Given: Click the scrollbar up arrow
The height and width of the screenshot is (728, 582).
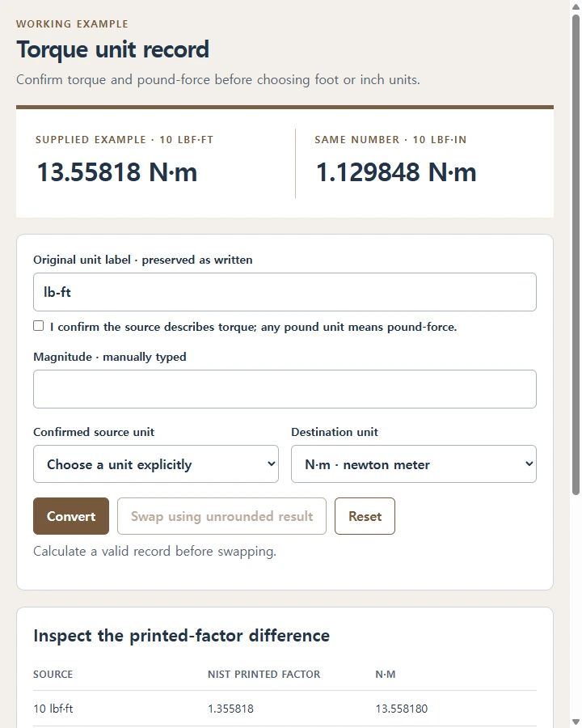Looking at the screenshot, I should click(576, 6).
